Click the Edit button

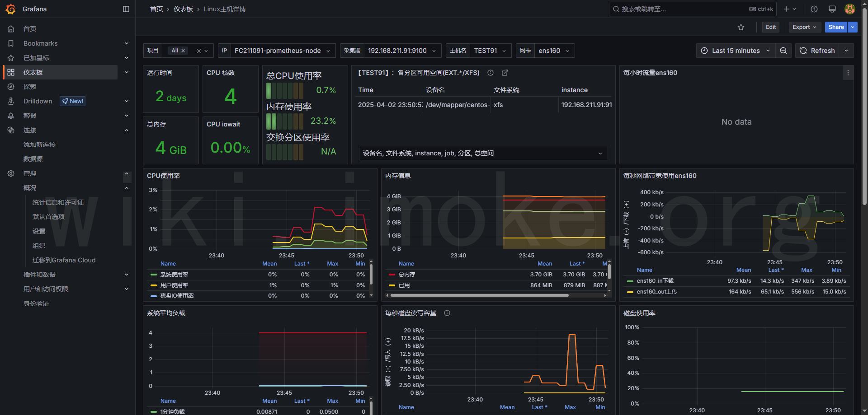[771, 27]
